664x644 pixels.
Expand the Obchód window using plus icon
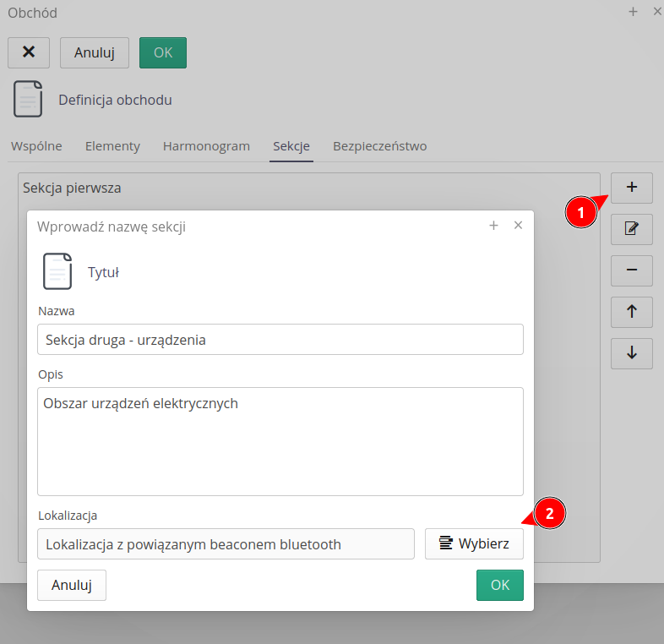coord(633,12)
